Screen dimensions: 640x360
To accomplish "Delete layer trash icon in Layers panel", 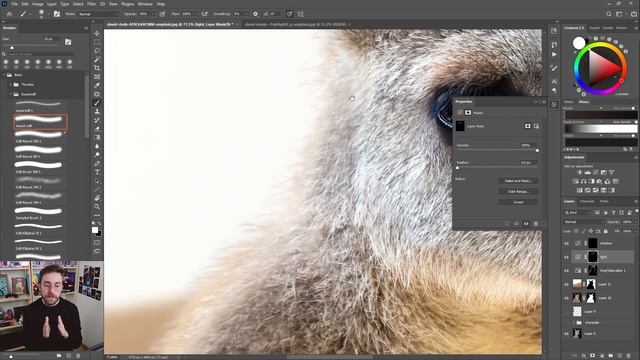I will click(x=629, y=356).
